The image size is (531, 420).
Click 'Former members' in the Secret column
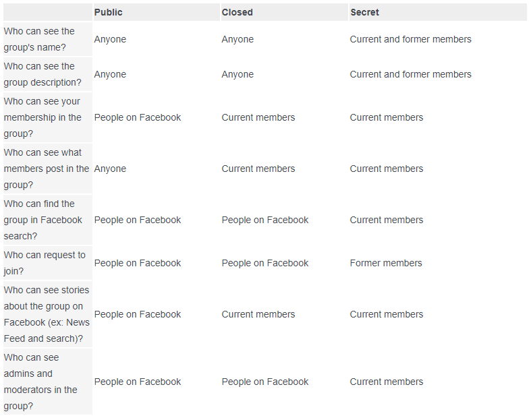tap(386, 263)
